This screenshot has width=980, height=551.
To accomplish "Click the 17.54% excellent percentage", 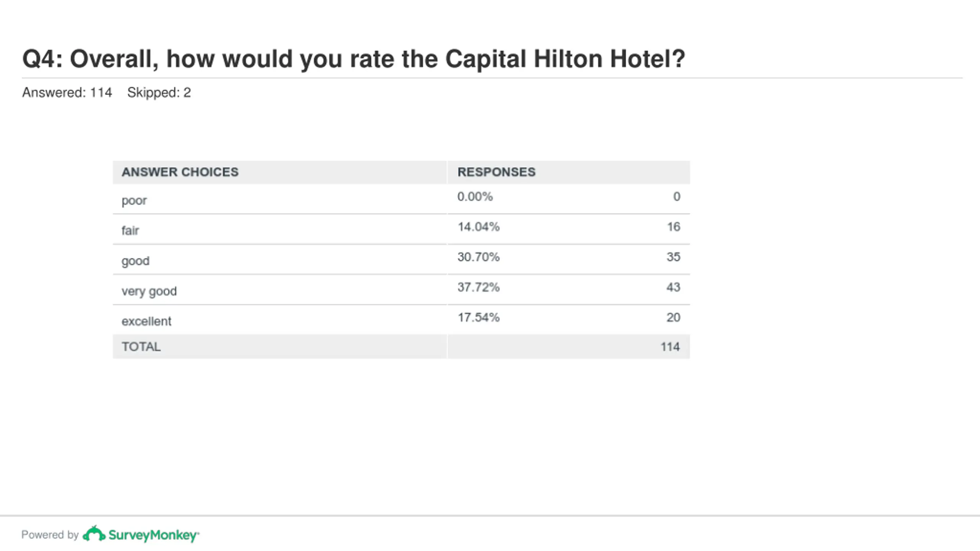I will coord(479,318).
